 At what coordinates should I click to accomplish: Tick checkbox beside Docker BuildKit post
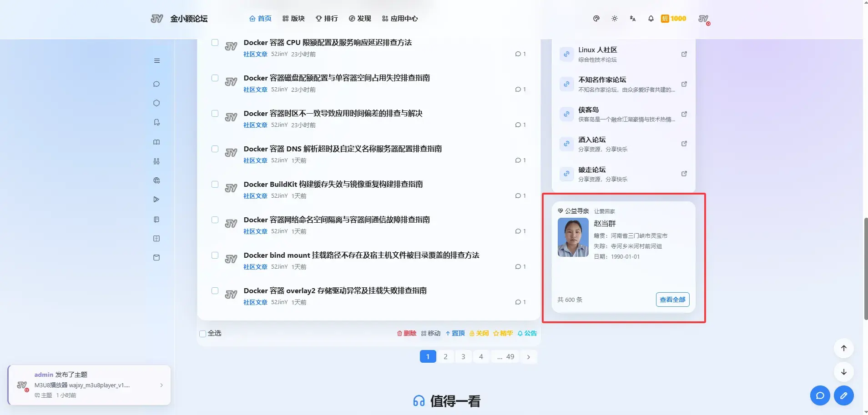coord(215,185)
